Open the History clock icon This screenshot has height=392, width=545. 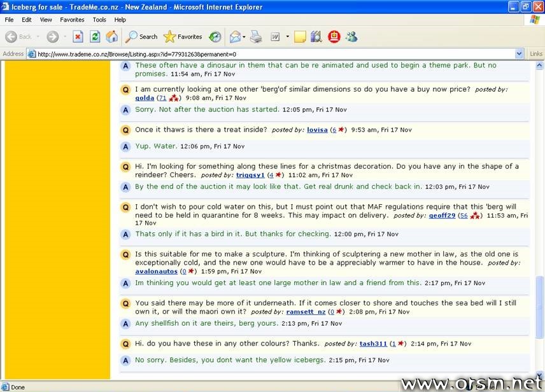pyautogui.click(x=215, y=36)
